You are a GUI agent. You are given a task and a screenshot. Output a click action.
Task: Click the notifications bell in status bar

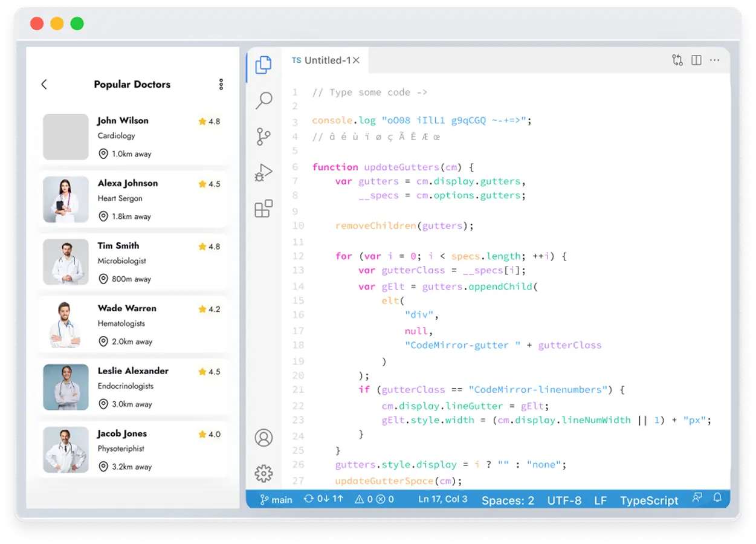tap(716, 499)
